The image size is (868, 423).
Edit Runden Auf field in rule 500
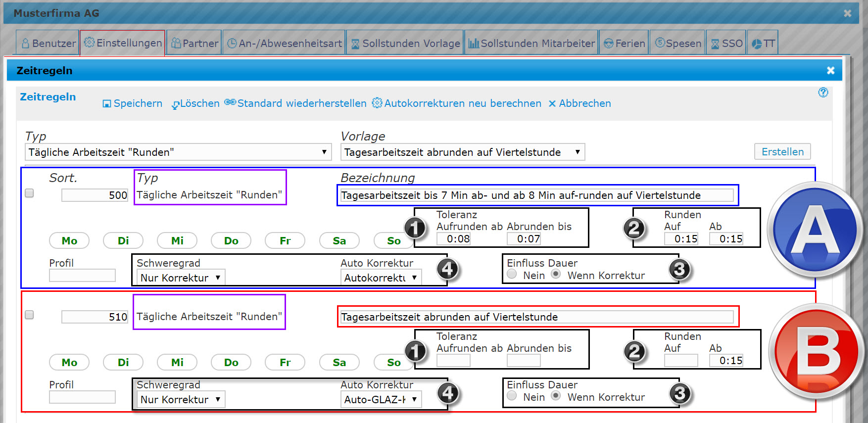tap(681, 238)
